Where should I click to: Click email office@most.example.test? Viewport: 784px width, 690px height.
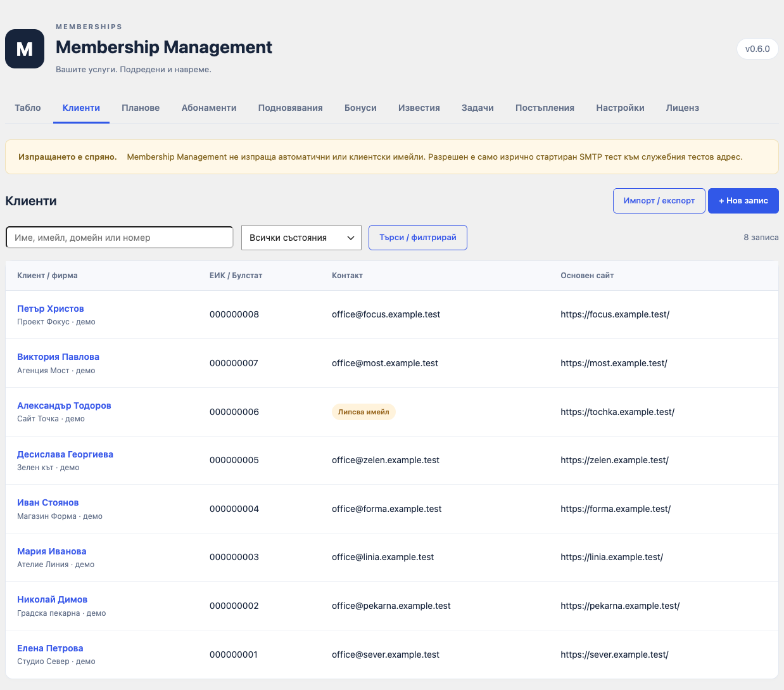tap(385, 363)
